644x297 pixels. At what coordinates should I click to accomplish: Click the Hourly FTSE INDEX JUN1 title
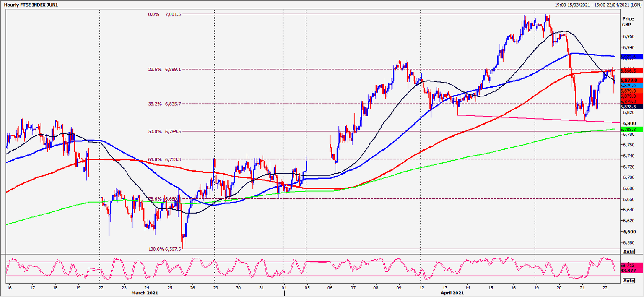point(31,4)
